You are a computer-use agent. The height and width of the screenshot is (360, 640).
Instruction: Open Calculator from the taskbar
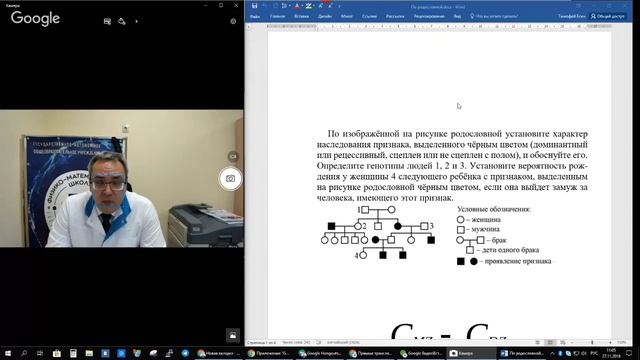pyautogui.click(x=73, y=353)
